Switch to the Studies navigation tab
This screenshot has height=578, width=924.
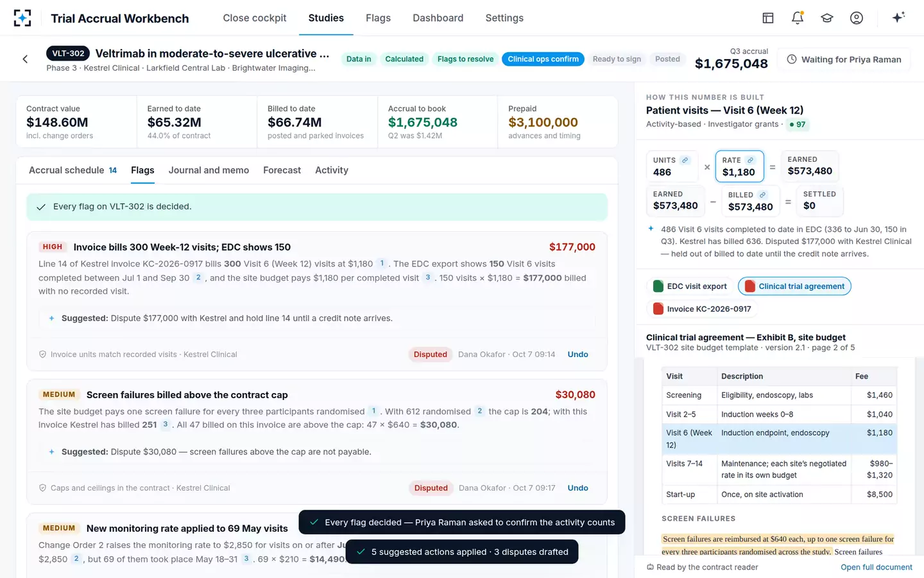click(326, 18)
